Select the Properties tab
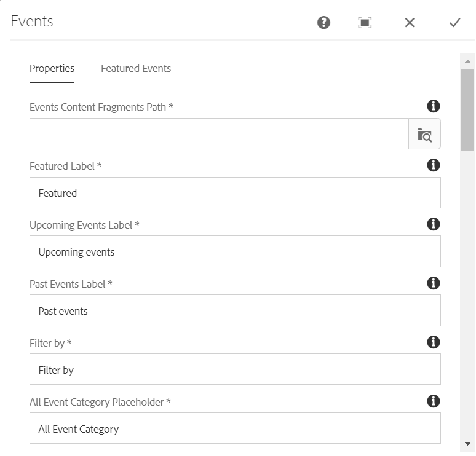 click(x=52, y=69)
